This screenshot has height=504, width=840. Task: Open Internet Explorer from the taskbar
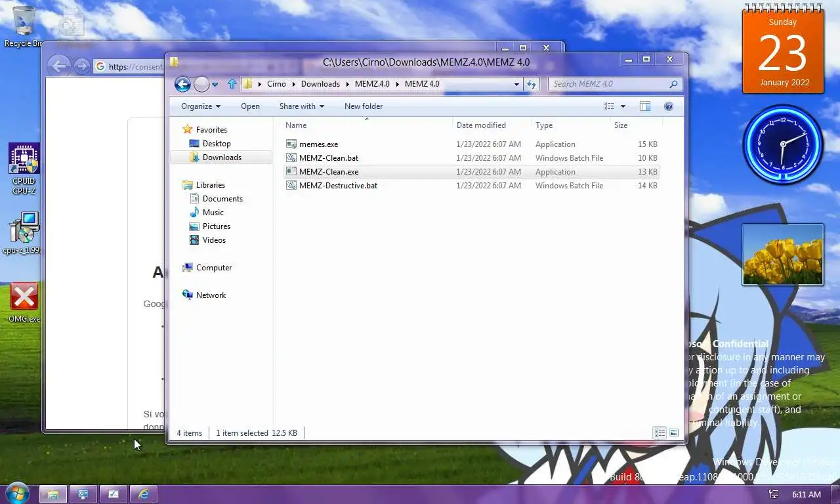click(x=144, y=494)
